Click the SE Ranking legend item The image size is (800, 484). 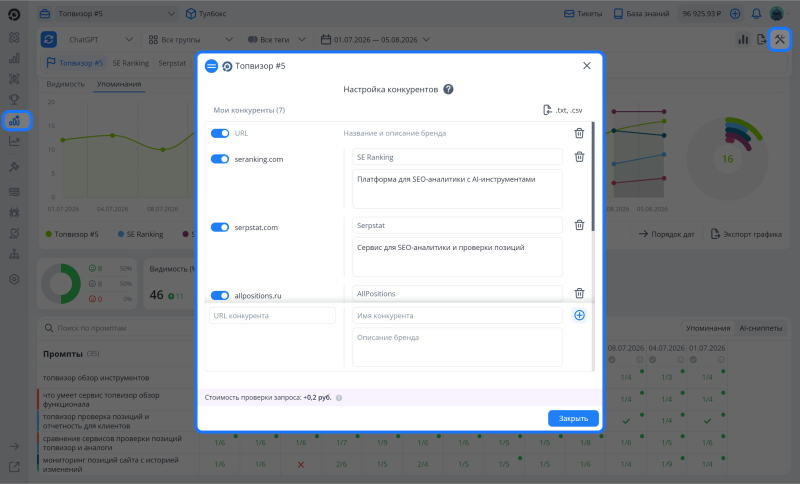[x=140, y=234]
